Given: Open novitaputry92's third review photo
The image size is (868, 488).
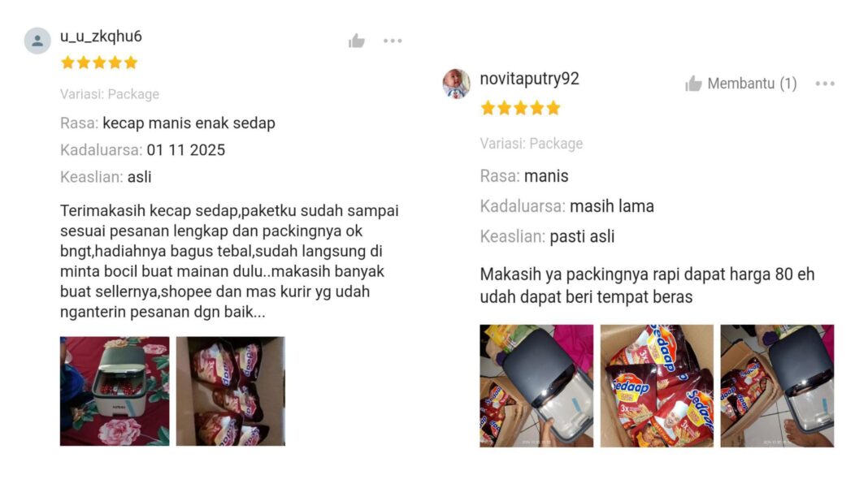Looking at the screenshot, I should click(x=777, y=386).
